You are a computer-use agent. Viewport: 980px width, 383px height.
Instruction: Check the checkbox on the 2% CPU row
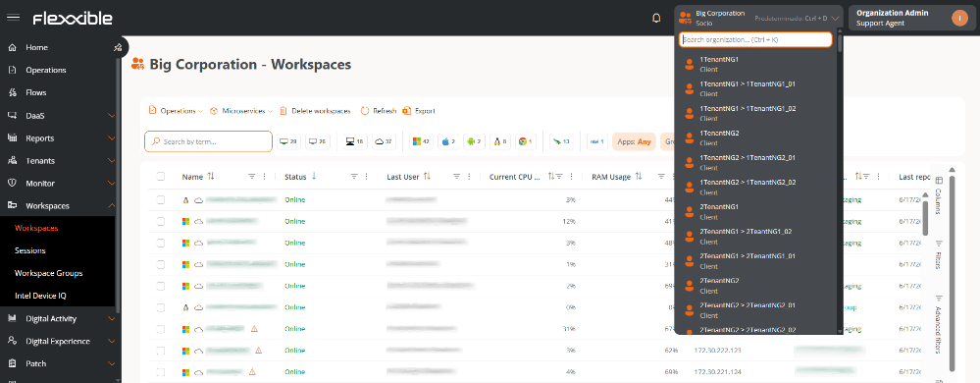click(161, 286)
